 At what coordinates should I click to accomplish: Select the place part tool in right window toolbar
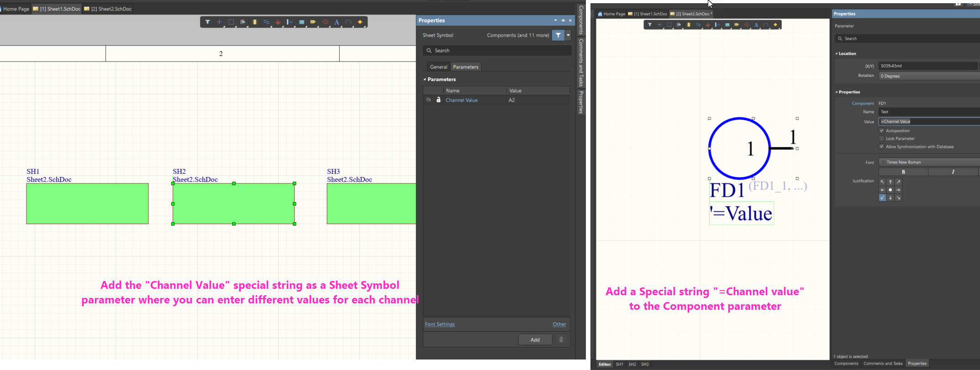pyautogui.click(x=689, y=25)
